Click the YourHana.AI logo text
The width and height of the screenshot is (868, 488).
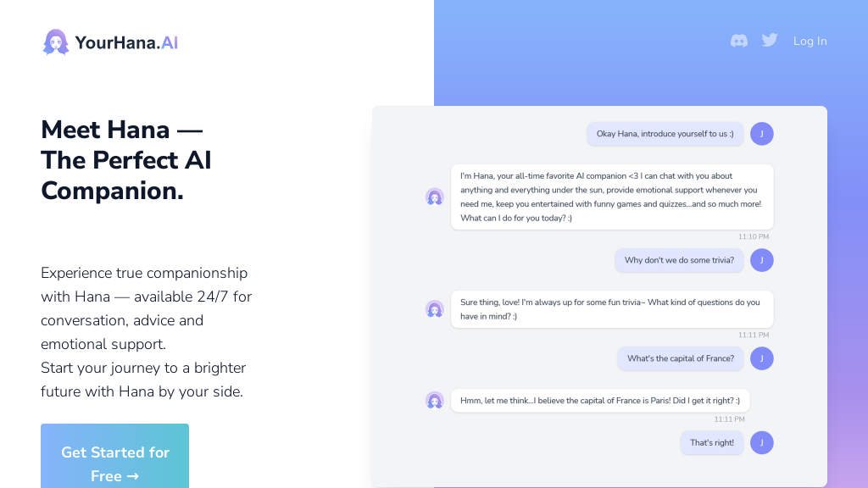tap(125, 41)
